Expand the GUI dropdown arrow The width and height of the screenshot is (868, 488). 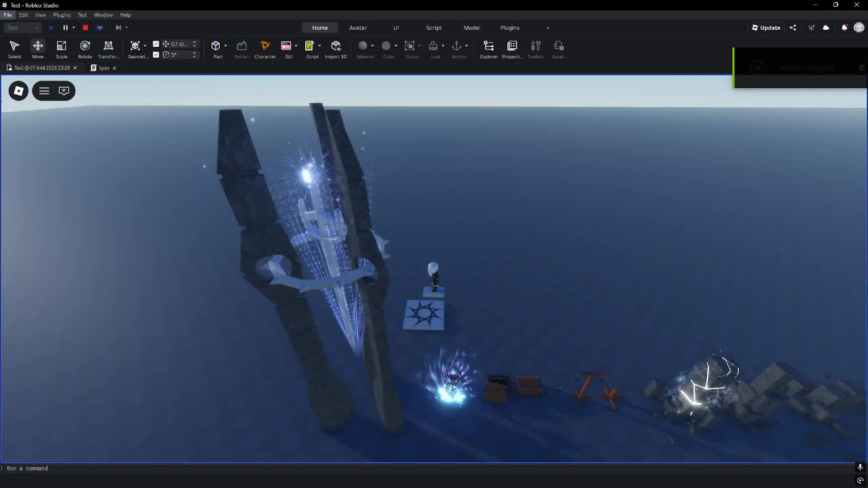coord(296,45)
